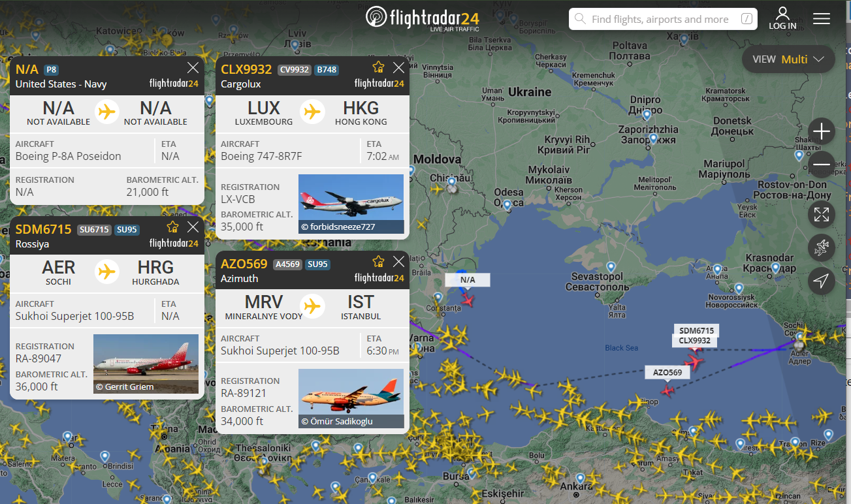
Task: Open CLX9932 flight number heading
Action: click(246, 69)
